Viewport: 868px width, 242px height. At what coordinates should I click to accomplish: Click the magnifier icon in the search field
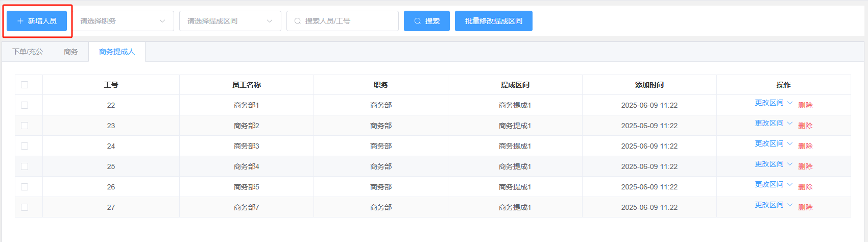(x=298, y=21)
